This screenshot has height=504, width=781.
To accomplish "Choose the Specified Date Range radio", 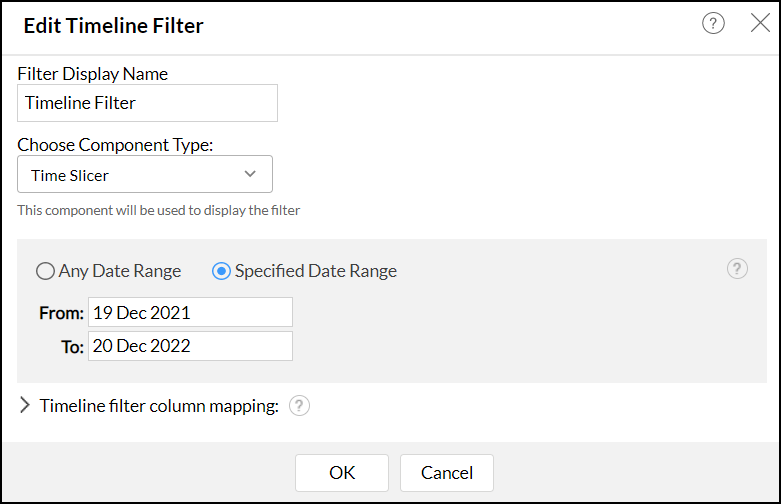I will click(x=221, y=271).
